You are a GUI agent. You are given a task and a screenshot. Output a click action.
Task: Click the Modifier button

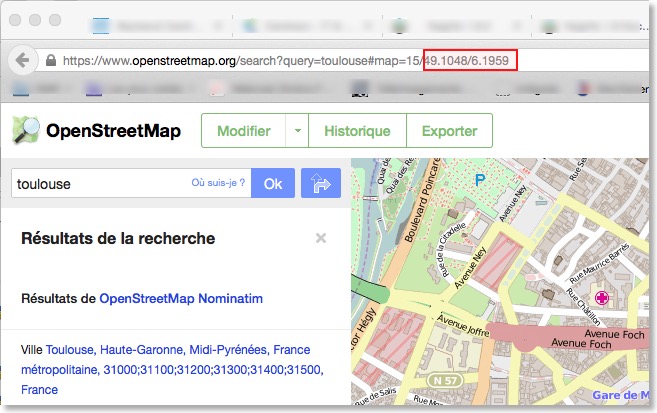click(x=243, y=131)
